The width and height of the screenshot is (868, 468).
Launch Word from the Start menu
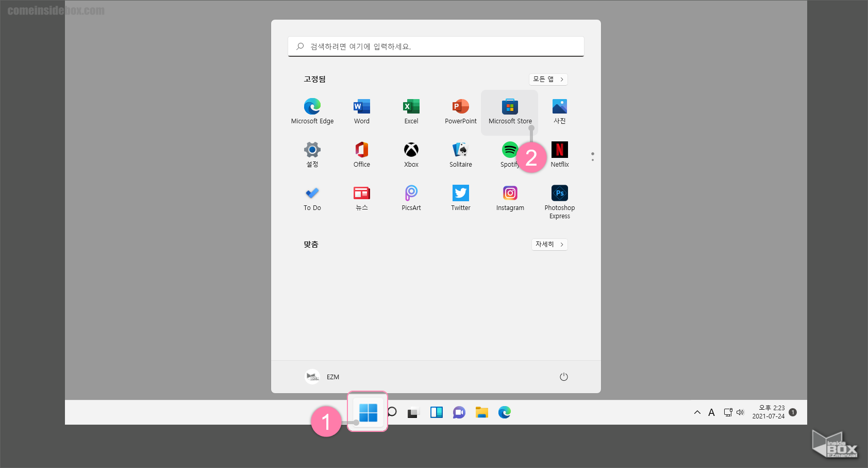[362, 111]
